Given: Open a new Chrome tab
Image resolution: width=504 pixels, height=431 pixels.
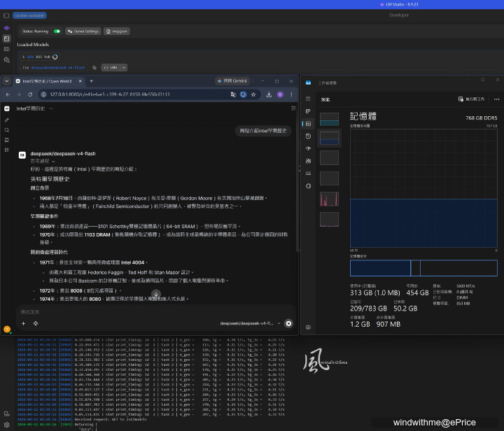Looking at the screenshot, I should point(91,81).
